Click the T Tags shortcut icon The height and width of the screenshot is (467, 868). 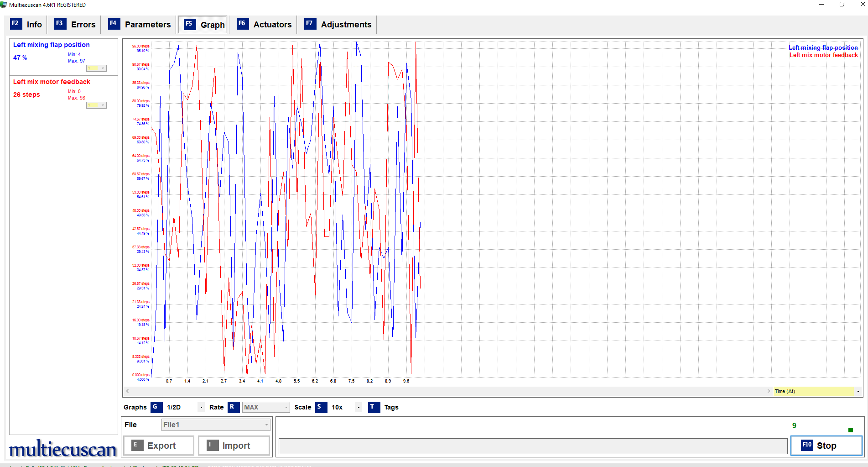(374, 407)
